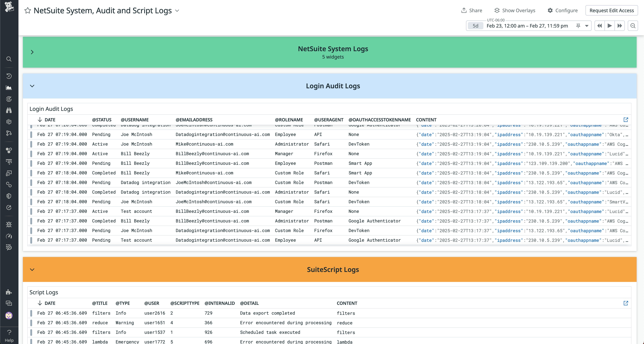644x344 pixels.
Task: Click the star icon beside the dashboard title
Action: pos(28,11)
